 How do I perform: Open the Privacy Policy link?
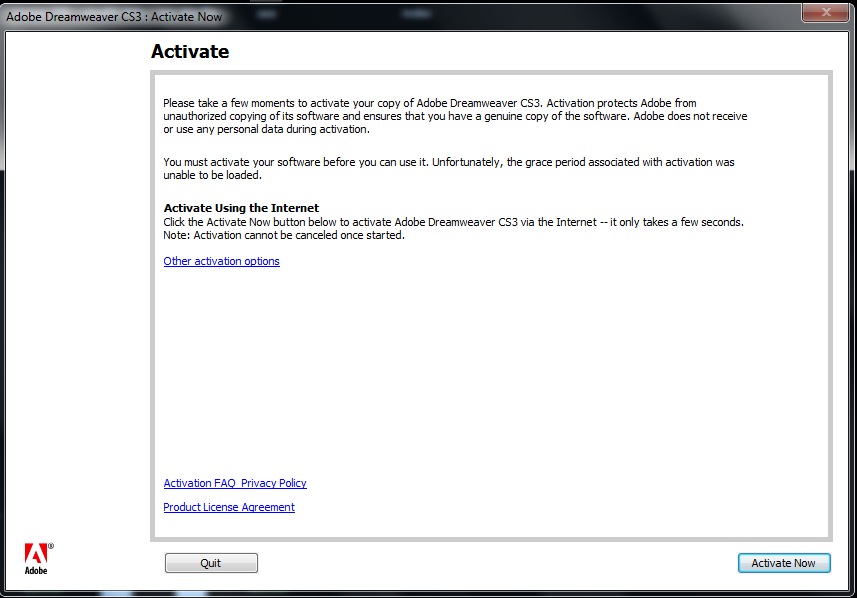tap(273, 483)
